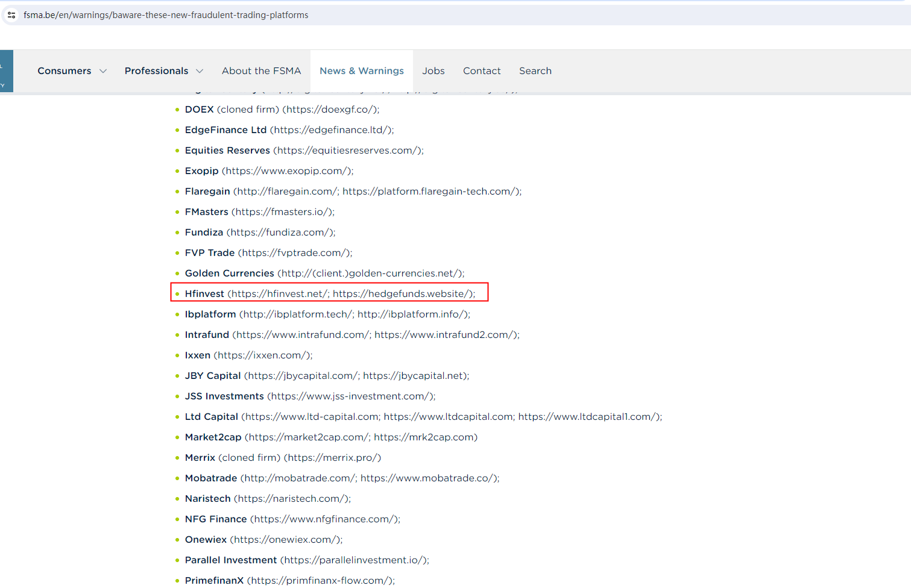The image size is (911, 588).
Task: Click the DOEX cloned firm entry
Action: tap(282, 110)
